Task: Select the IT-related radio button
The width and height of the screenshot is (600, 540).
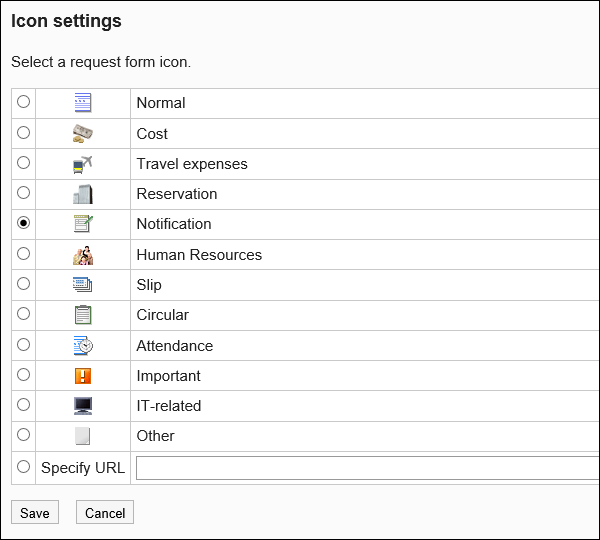Action: tap(23, 405)
